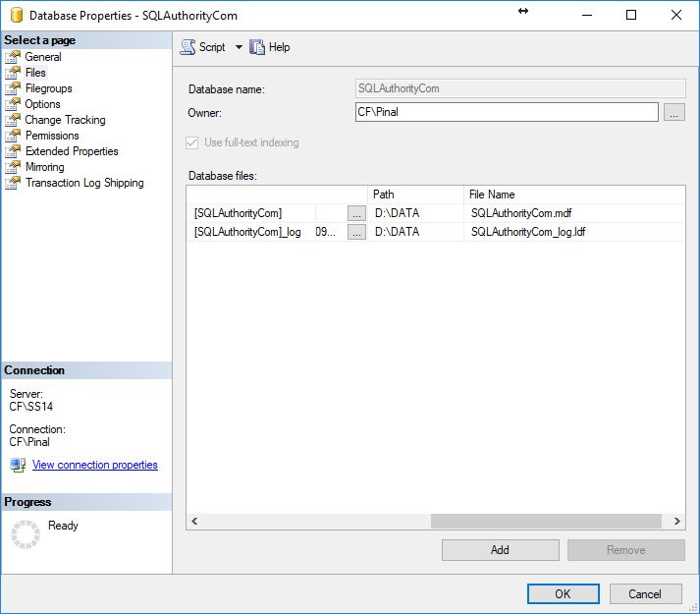Click the Change Tracking page icon
The height and width of the screenshot is (614, 700).
coord(13,120)
